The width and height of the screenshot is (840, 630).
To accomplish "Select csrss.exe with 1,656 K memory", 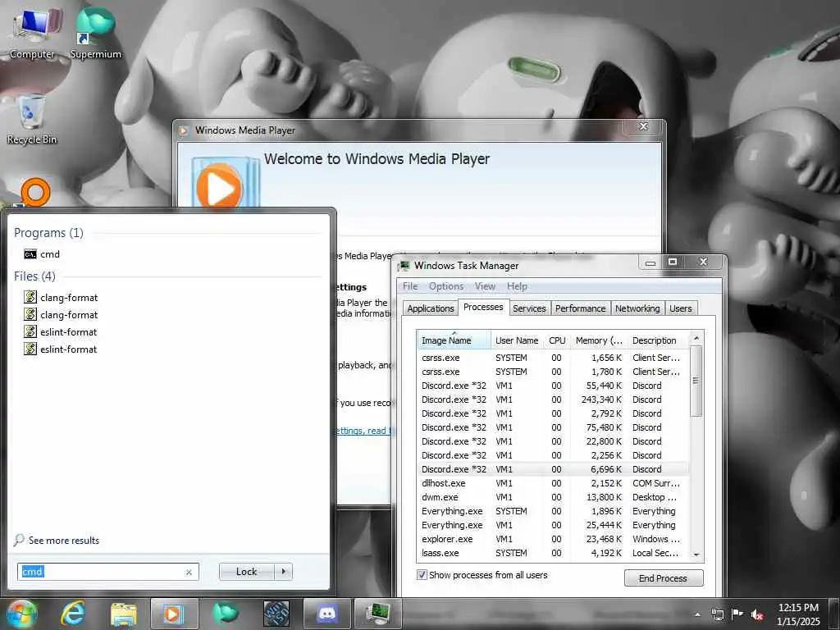I will coord(554,358).
